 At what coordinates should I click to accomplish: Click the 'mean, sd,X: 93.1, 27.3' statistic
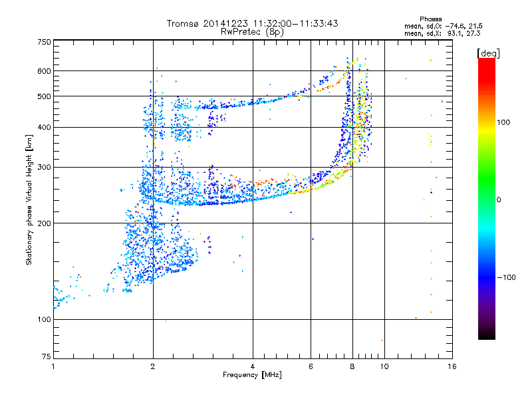click(x=442, y=33)
